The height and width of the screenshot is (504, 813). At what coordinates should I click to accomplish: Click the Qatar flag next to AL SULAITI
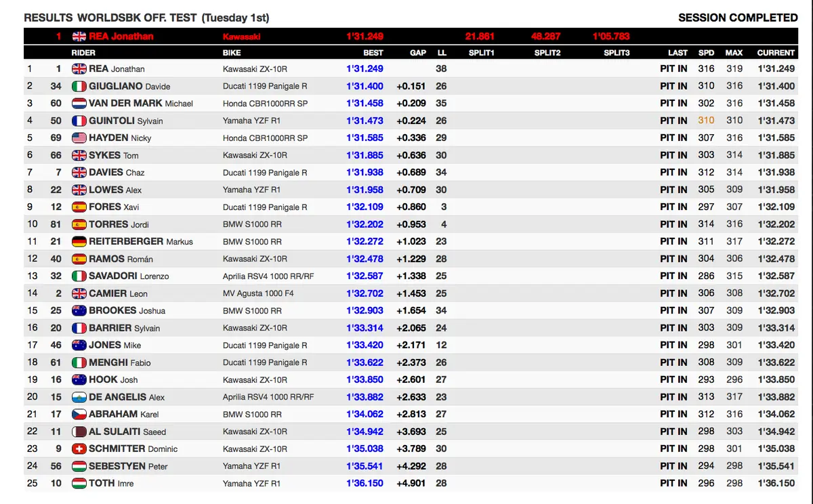(79, 432)
